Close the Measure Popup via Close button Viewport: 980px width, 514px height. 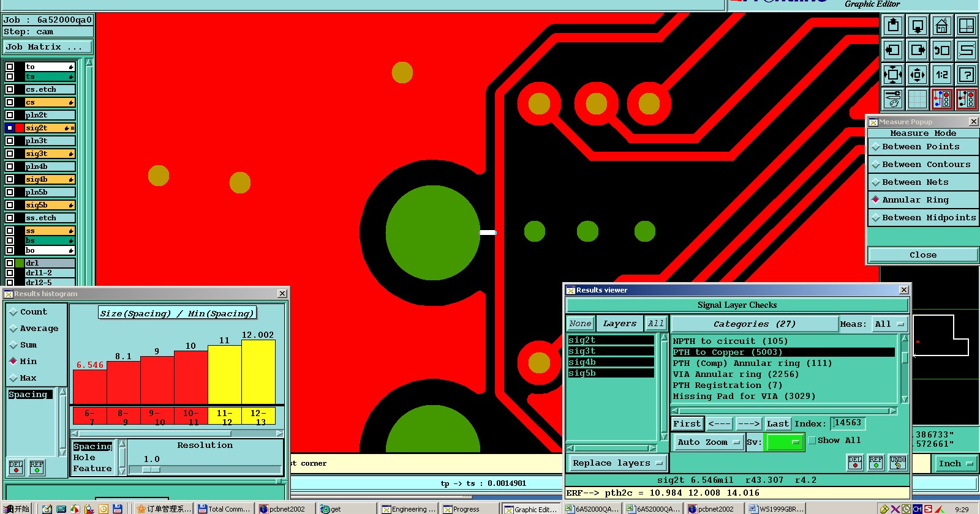click(923, 255)
